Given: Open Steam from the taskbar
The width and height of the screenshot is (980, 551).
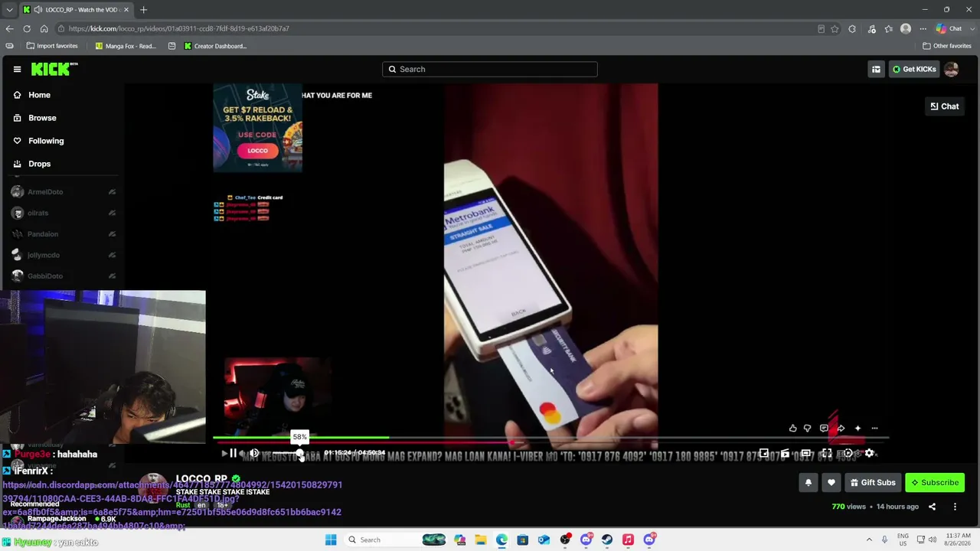Looking at the screenshot, I should [607, 540].
